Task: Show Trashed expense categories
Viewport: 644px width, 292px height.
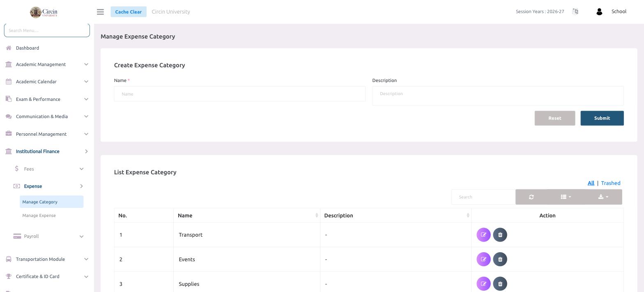Action: coord(610,183)
